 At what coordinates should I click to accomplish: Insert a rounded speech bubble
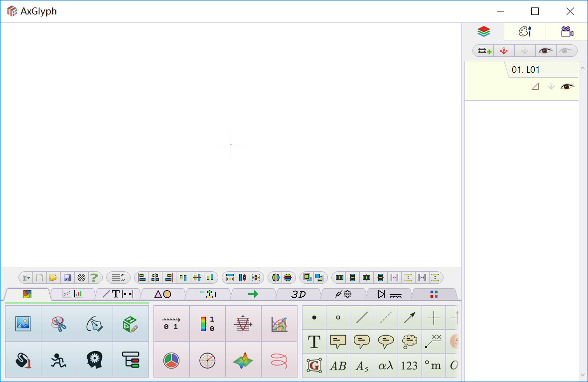pyautogui.click(x=362, y=342)
